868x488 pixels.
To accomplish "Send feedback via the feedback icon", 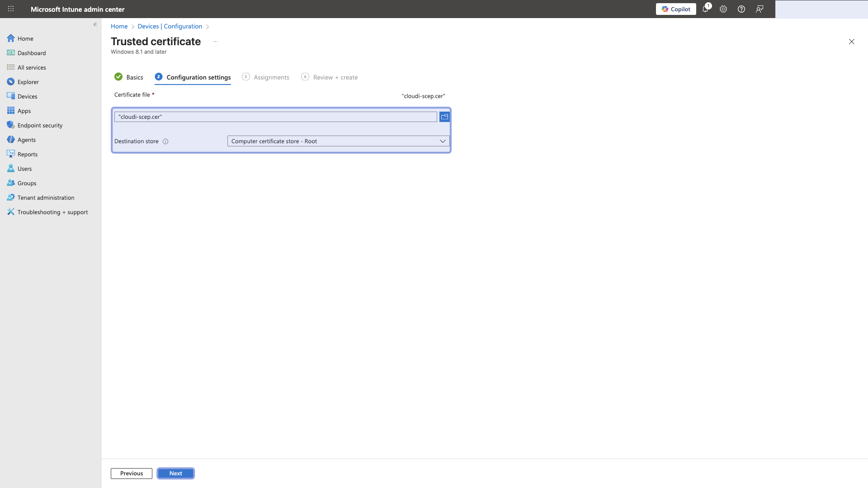I will (x=759, y=9).
